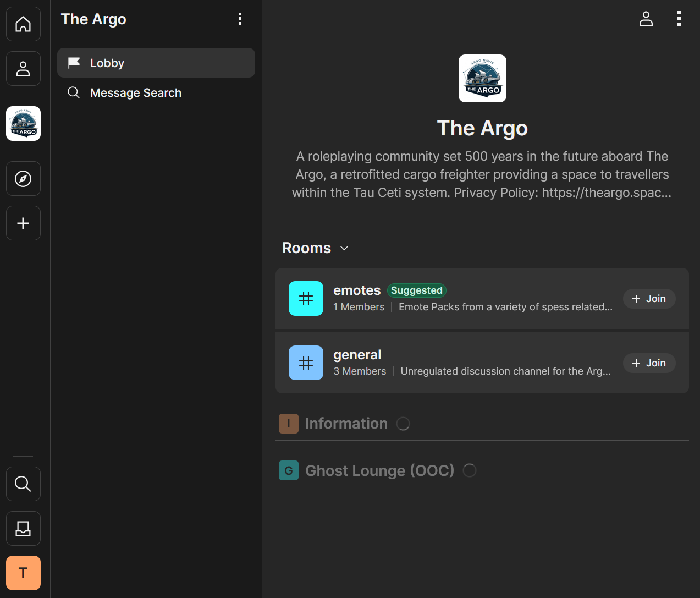Select The Argo space avatar in the sidebar
Screen dimensions: 700x598
(23, 123)
